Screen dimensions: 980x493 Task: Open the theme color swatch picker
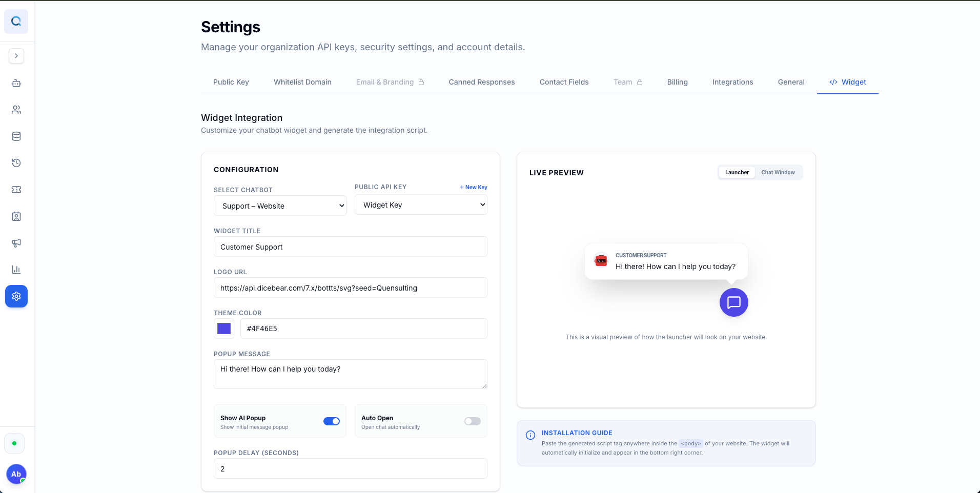pos(224,328)
